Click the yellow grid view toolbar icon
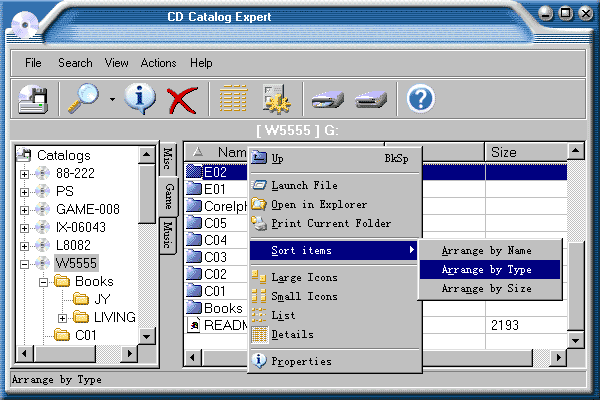 pos(233,99)
